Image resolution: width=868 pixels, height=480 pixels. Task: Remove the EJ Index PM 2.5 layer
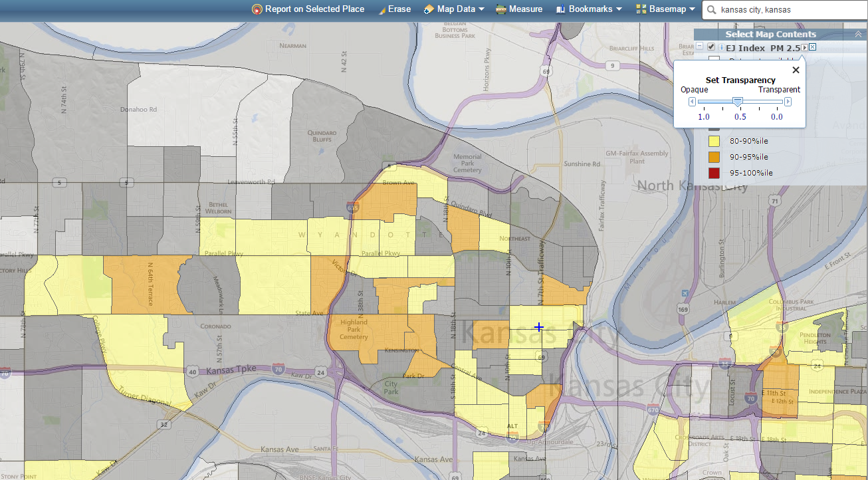click(x=812, y=47)
